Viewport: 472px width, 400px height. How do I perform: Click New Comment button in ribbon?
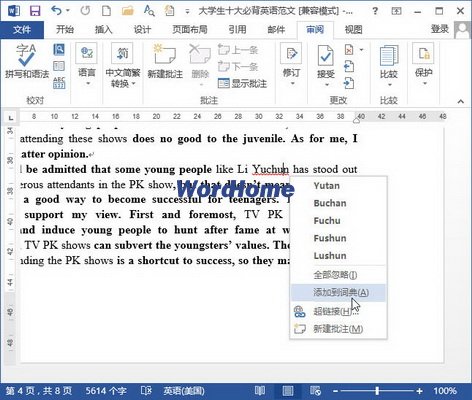tap(165, 61)
